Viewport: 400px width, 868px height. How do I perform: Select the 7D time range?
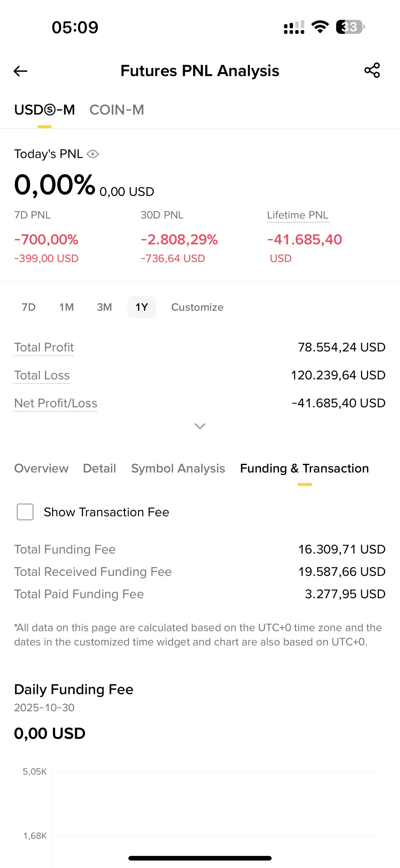[x=29, y=307]
